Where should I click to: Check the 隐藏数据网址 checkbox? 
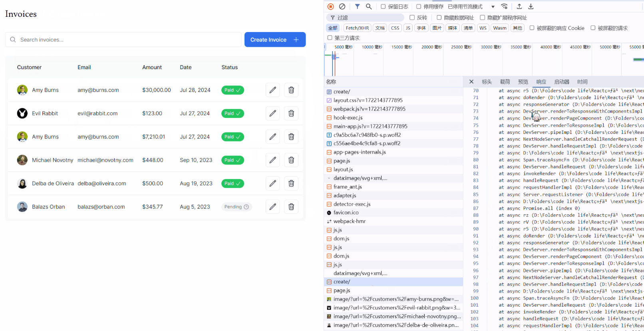tap(439, 18)
